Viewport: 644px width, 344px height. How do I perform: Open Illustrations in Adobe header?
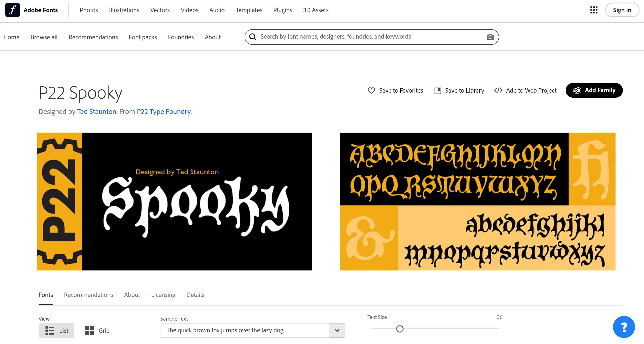(x=124, y=10)
